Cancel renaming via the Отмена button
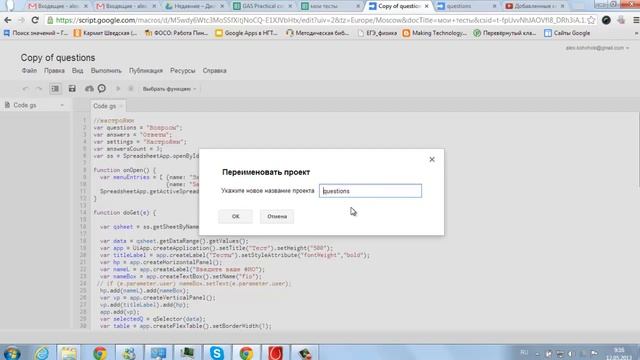 277,216
